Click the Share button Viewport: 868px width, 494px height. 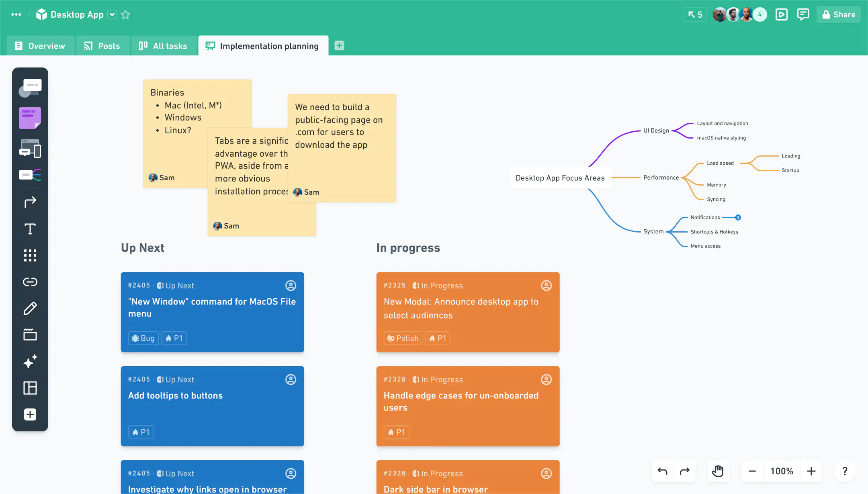838,15
